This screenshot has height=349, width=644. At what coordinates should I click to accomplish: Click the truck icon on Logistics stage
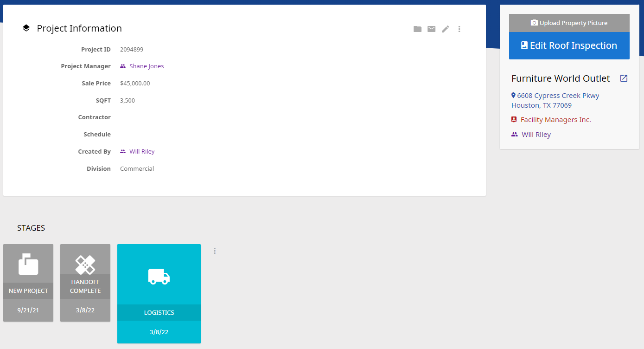[x=159, y=277]
